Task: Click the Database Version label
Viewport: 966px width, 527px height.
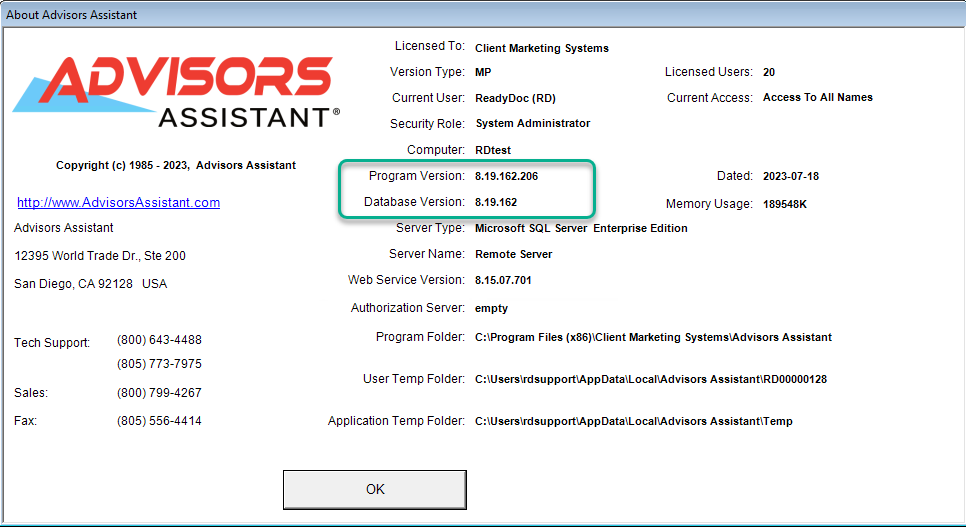Action: click(x=414, y=202)
